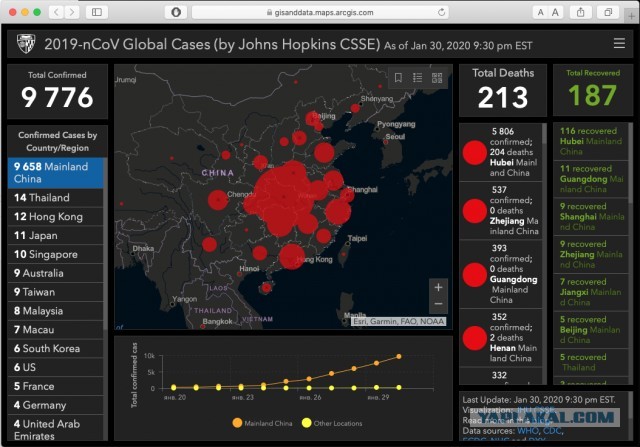Screen dimensions: 640x447
Task: Click last Mainland China chart point
Action: click(x=399, y=356)
